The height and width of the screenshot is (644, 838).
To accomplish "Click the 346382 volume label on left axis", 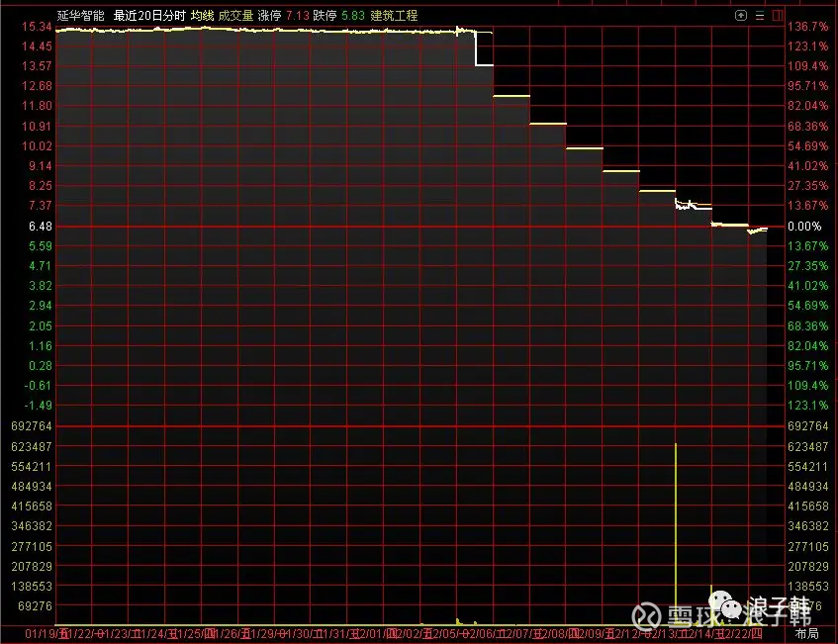I will [32, 526].
